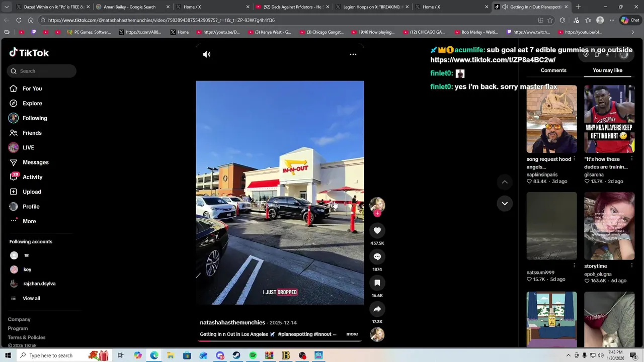
Task: Open natashahasthemunchies profile name
Action: point(232,322)
